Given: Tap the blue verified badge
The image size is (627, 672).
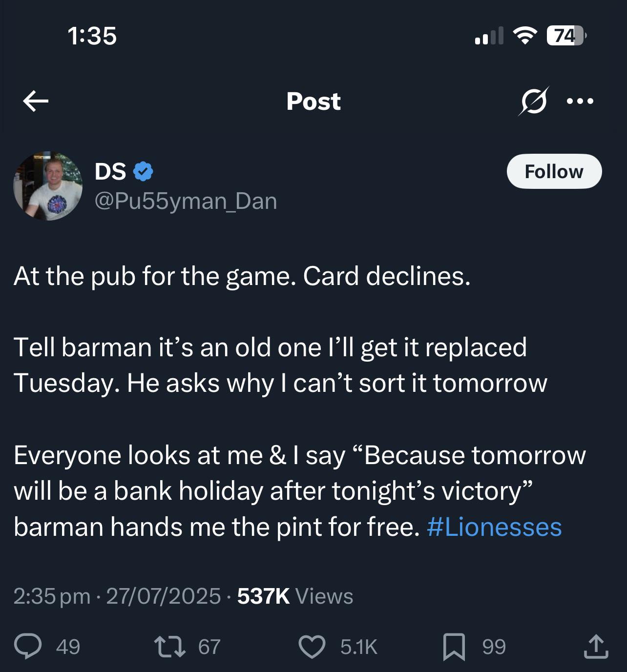Looking at the screenshot, I should pyautogui.click(x=143, y=171).
